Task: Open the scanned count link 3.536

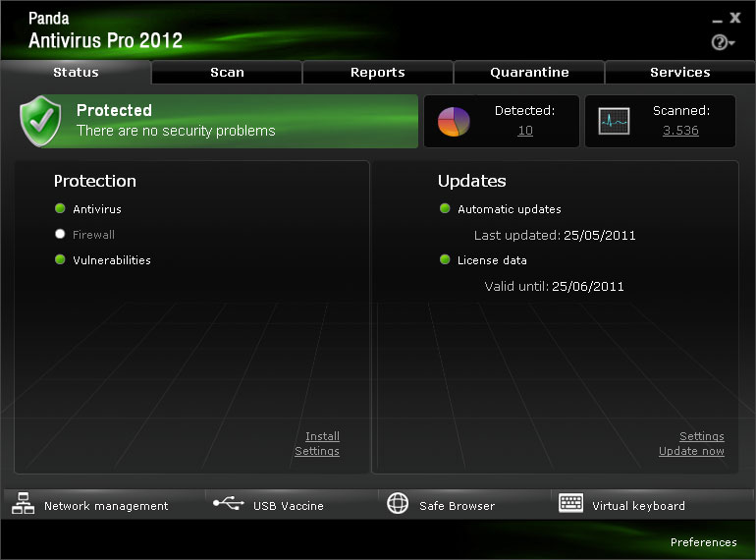Action: pos(680,131)
